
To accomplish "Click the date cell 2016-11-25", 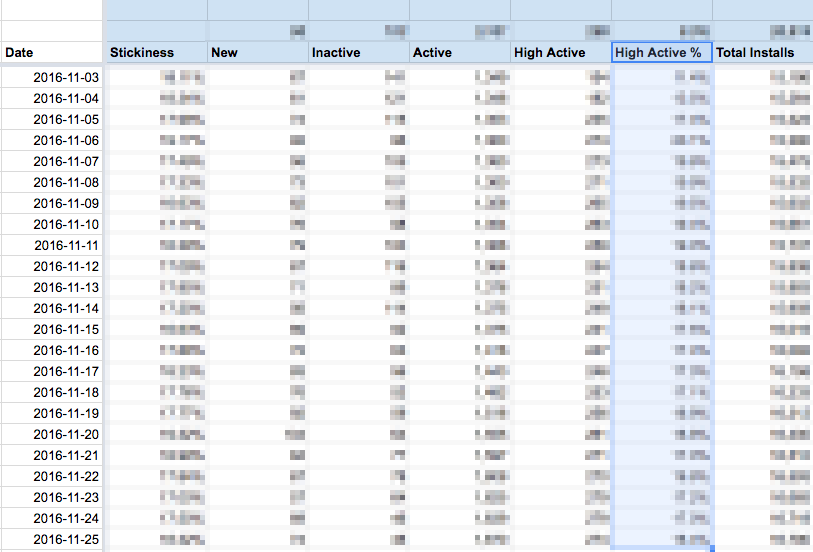I will (x=52, y=540).
